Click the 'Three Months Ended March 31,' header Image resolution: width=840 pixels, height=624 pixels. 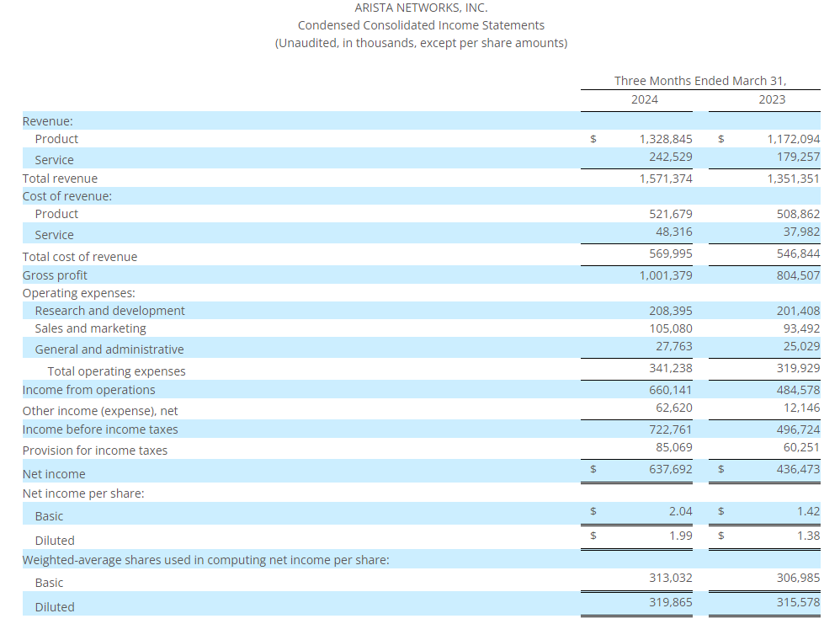tap(700, 81)
